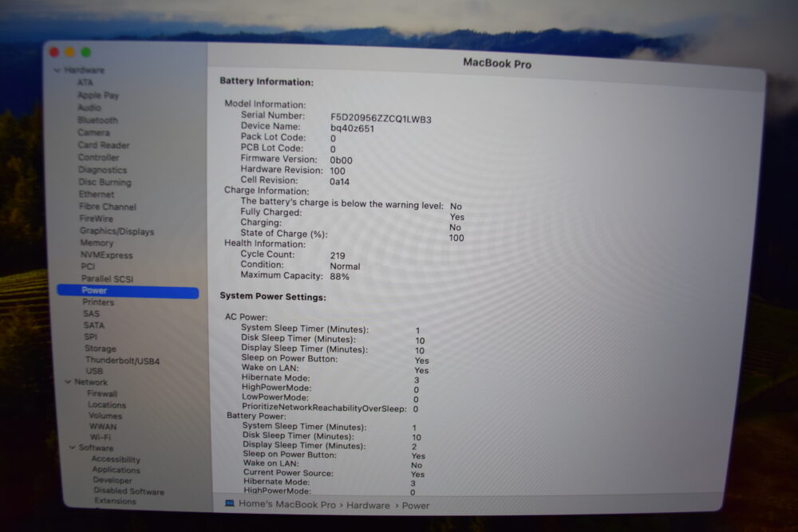
Task: Select device name bq40z651 value
Action: [x=352, y=128]
